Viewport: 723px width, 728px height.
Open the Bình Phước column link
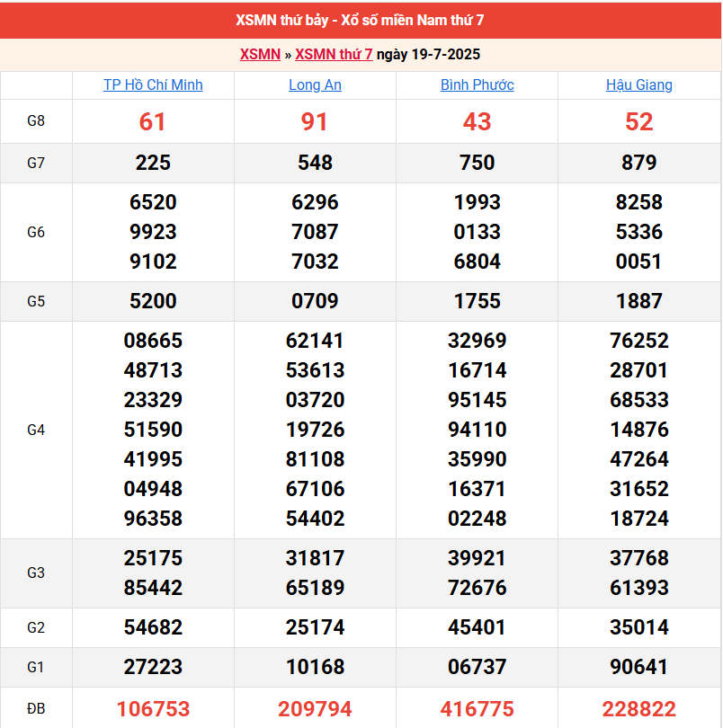tap(478, 85)
